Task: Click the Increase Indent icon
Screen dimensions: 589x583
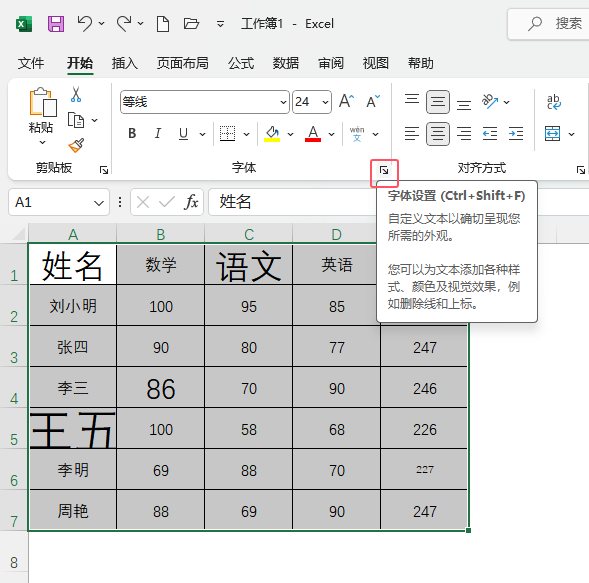Action: pos(516,133)
